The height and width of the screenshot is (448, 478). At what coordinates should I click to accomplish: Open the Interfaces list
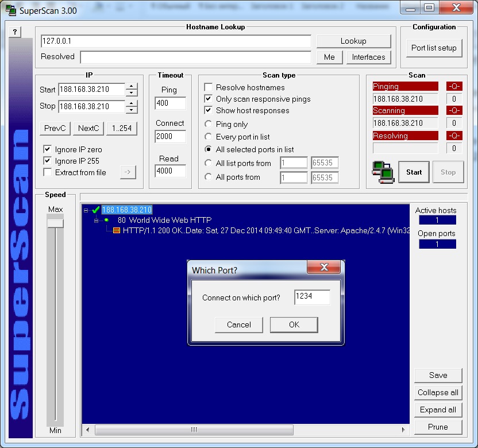369,57
